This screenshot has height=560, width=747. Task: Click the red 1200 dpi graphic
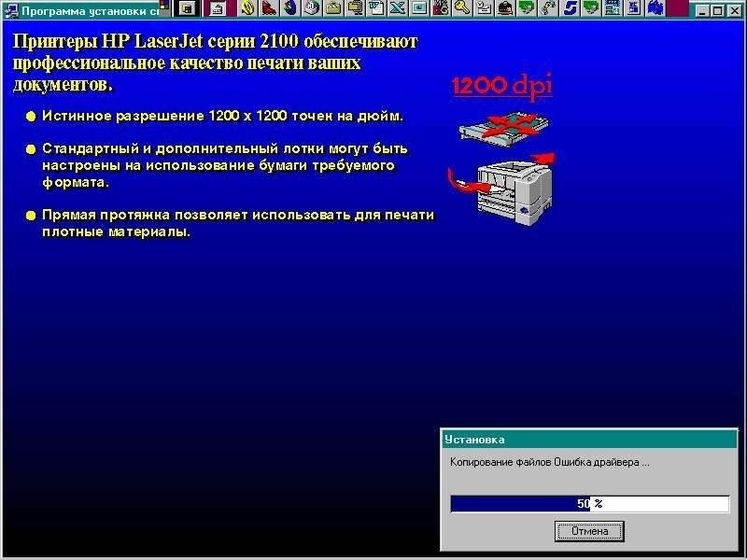click(501, 87)
